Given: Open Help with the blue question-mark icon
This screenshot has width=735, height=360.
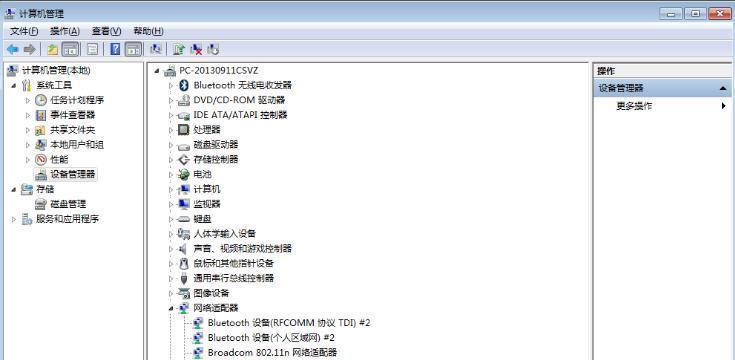Looking at the screenshot, I should coord(115,49).
